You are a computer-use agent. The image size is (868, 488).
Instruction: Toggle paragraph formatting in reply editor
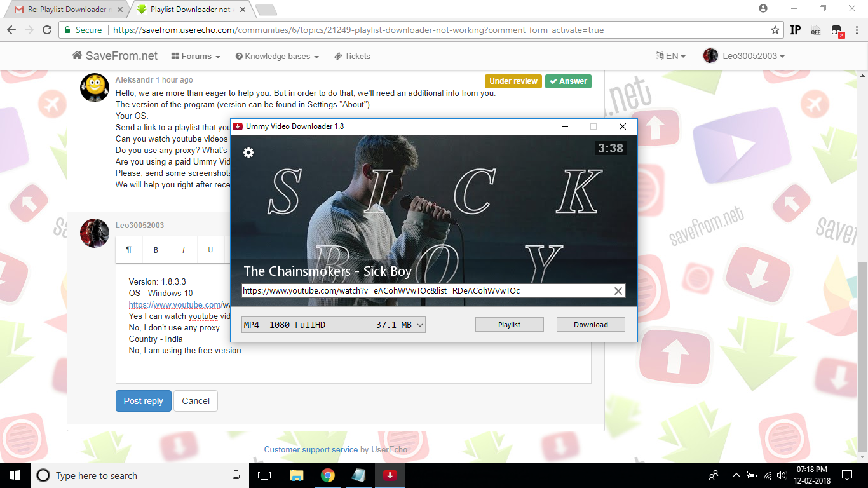click(x=129, y=250)
